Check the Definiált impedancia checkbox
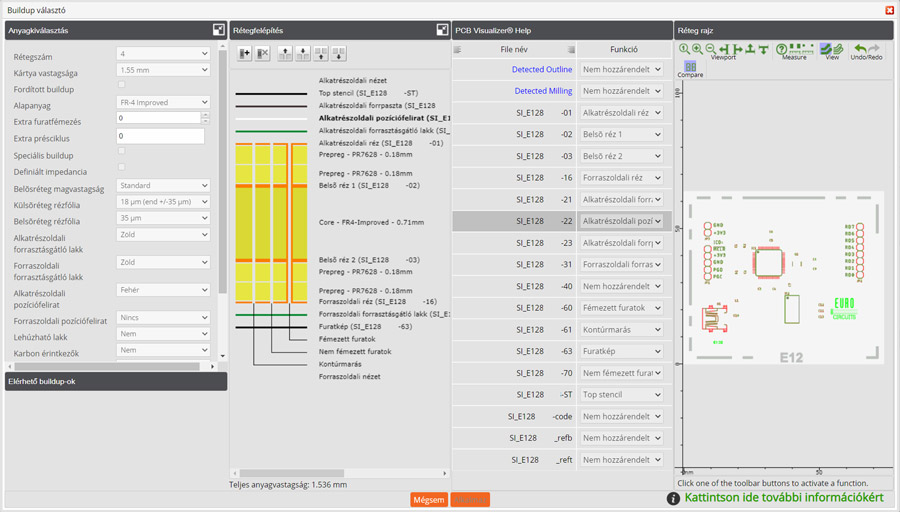 122,168
